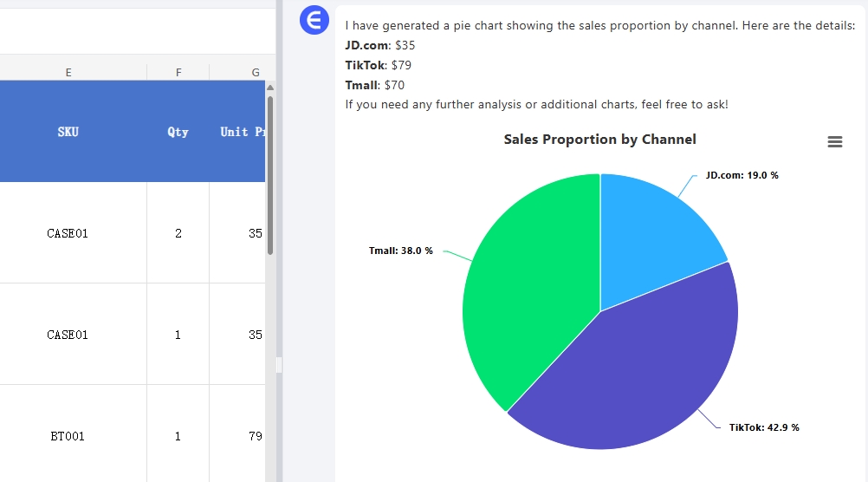868x482 pixels.
Task: Click the SKU header cell
Action: 68,132
